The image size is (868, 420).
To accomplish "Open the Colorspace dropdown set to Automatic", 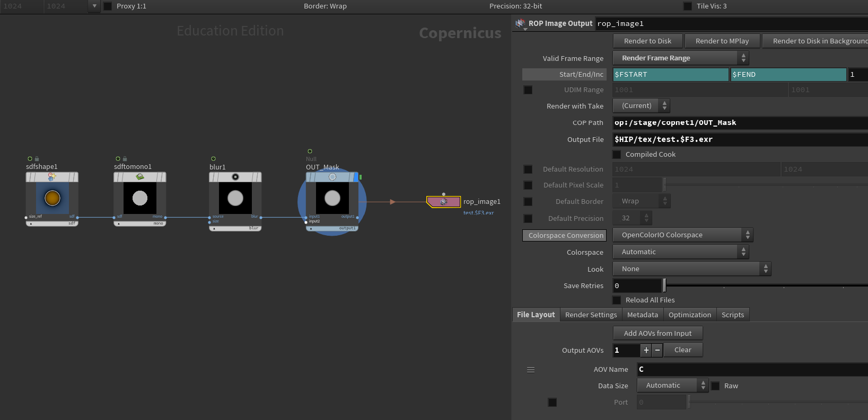I will (680, 252).
